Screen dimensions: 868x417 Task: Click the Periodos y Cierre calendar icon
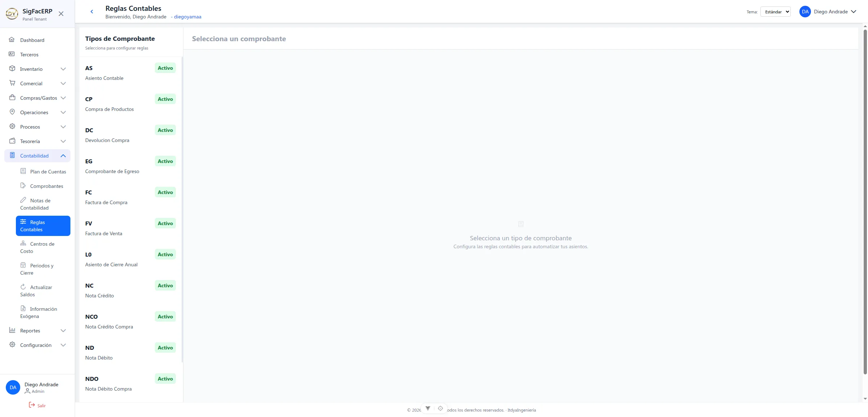click(23, 265)
